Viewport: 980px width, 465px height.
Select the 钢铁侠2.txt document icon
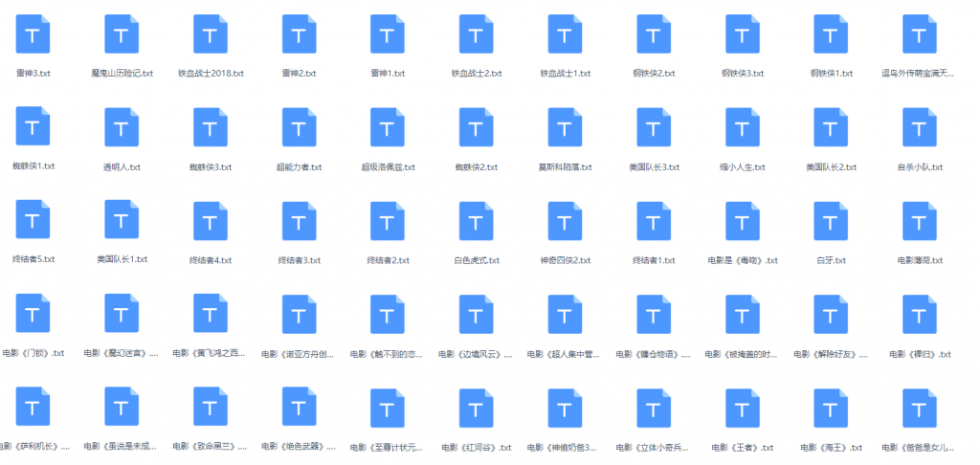pos(654,33)
